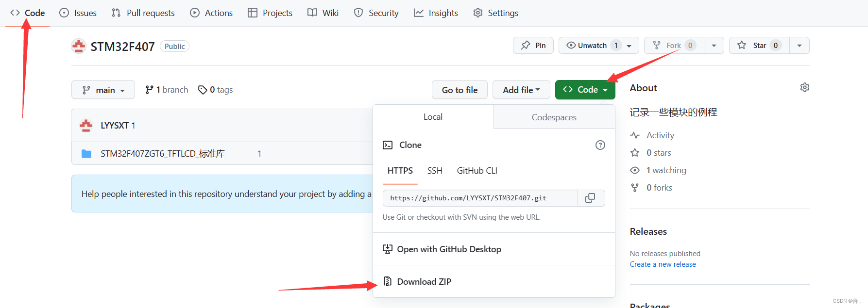Star the repository
Image resolution: width=868 pixels, height=308 pixels.
click(760, 46)
